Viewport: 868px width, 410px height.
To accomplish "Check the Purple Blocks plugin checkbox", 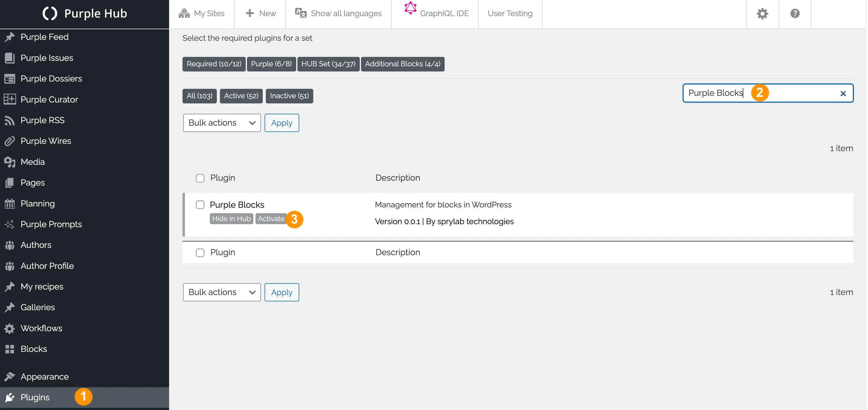I will tap(200, 204).
